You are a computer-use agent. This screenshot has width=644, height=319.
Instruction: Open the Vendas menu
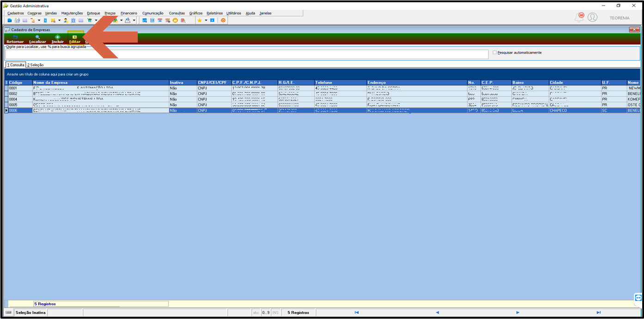51,13
